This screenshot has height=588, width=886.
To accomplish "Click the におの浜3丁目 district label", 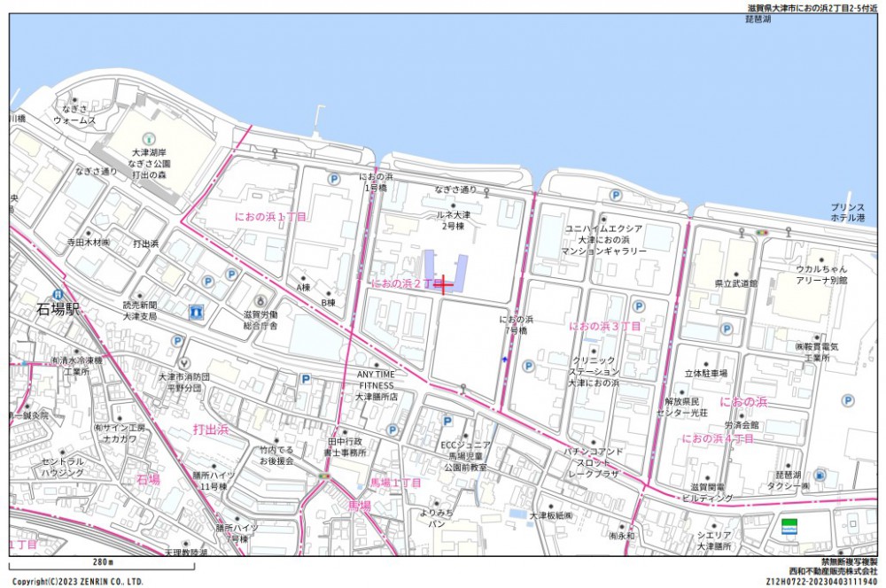I will (x=604, y=327).
